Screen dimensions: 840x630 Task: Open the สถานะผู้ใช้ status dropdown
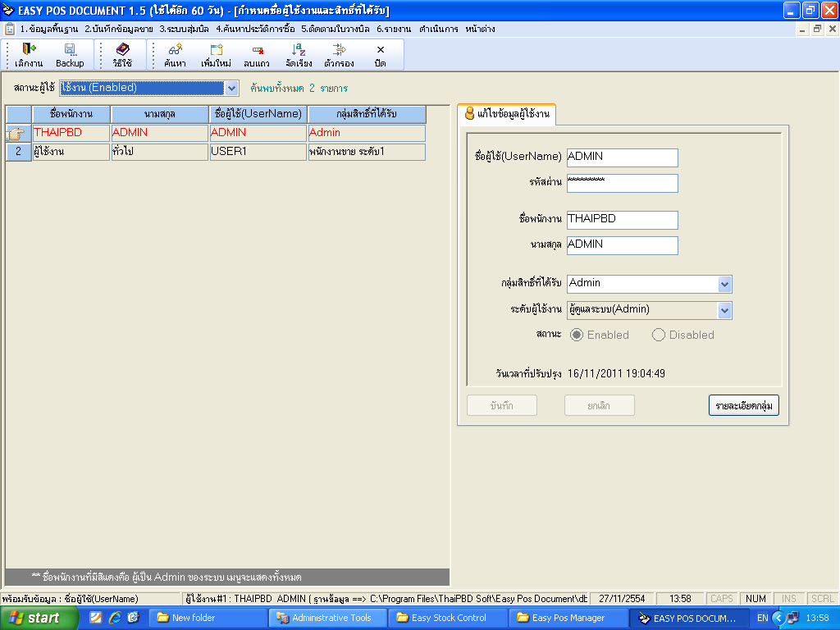click(x=231, y=88)
